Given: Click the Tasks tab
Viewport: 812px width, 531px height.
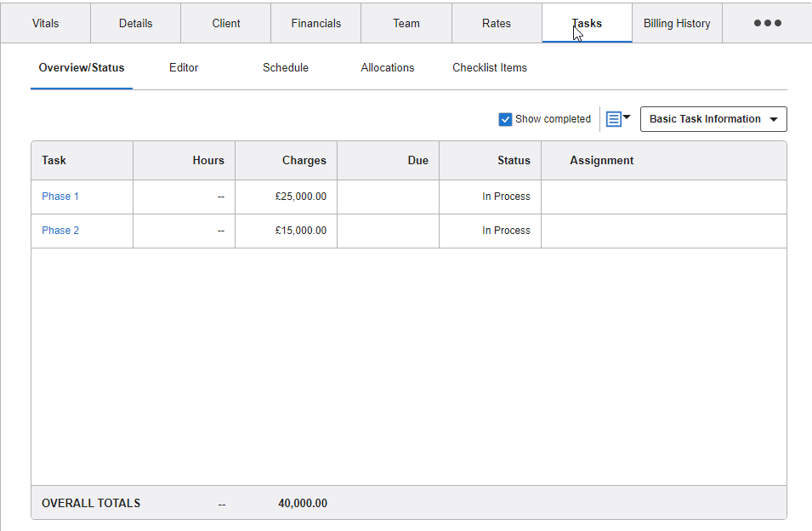Looking at the screenshot, I should pyautogui.click(x=587, y=23).
